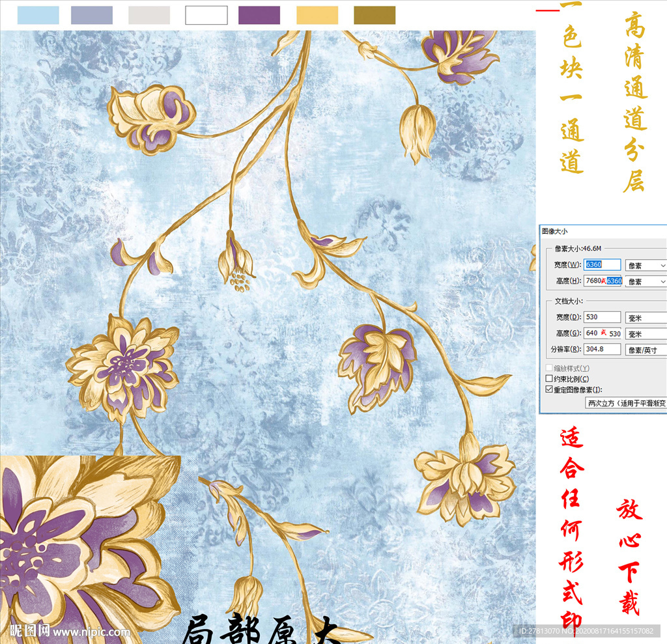Click the grayish lavender color swatch
The width and height of the screenshot is (667, 644).
92,16
